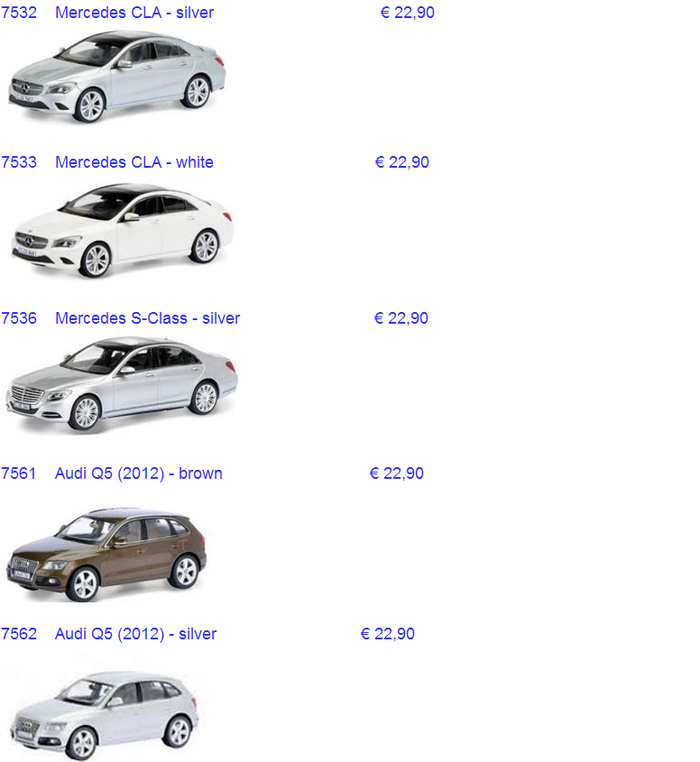This screenshot has width=700, height=762.
Task: Click product code 7536
Action: coord(19,318)
